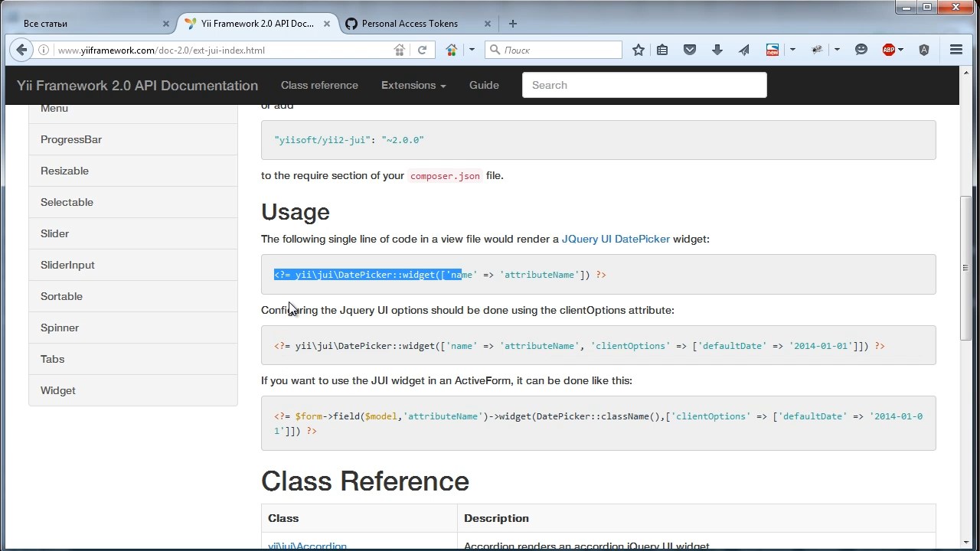The height and width of the screenshot is (551, 980).
Task: Open Spinner in sidebar
Action: point(133,328)
